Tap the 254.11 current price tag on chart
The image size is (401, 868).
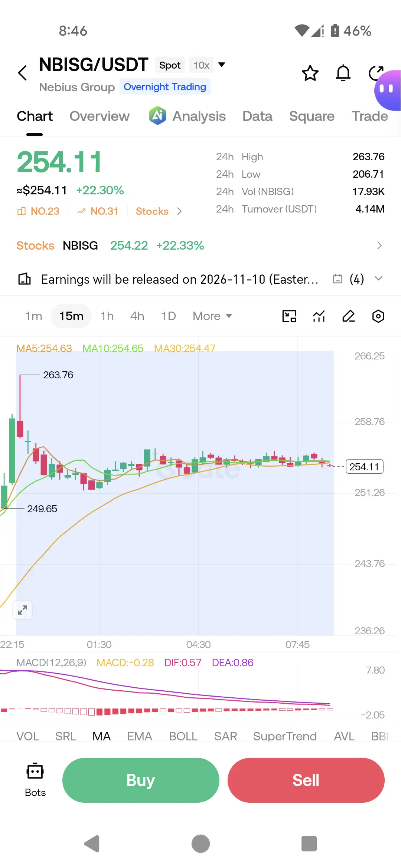click(x=365, y=467)
